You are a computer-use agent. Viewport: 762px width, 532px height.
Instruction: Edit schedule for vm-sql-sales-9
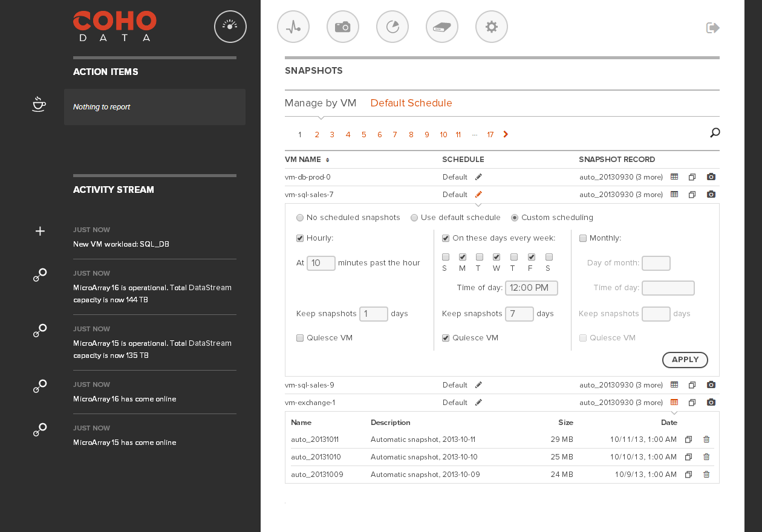coord(478,385)
